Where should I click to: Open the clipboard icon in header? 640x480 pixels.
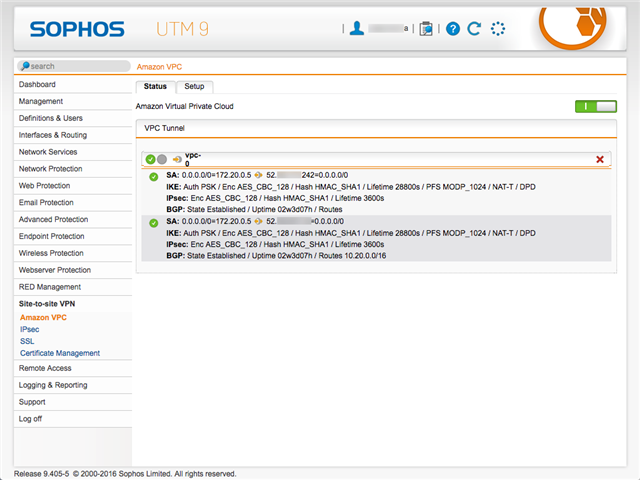(427, 29)
